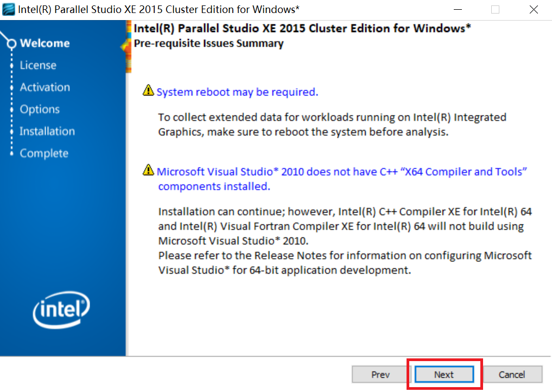Select the Installation step in sidebar
The image size is (552, 392).
(47, 131)
